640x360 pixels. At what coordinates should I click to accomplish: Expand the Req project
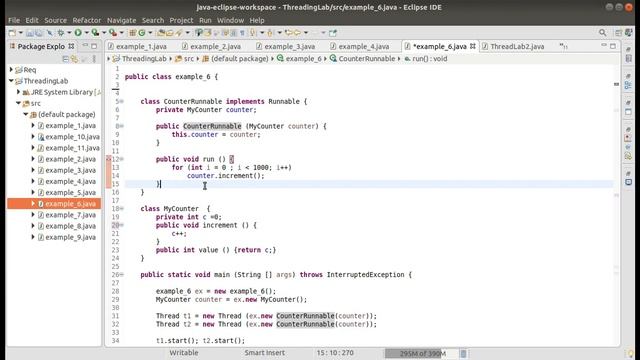click(11, 70)
